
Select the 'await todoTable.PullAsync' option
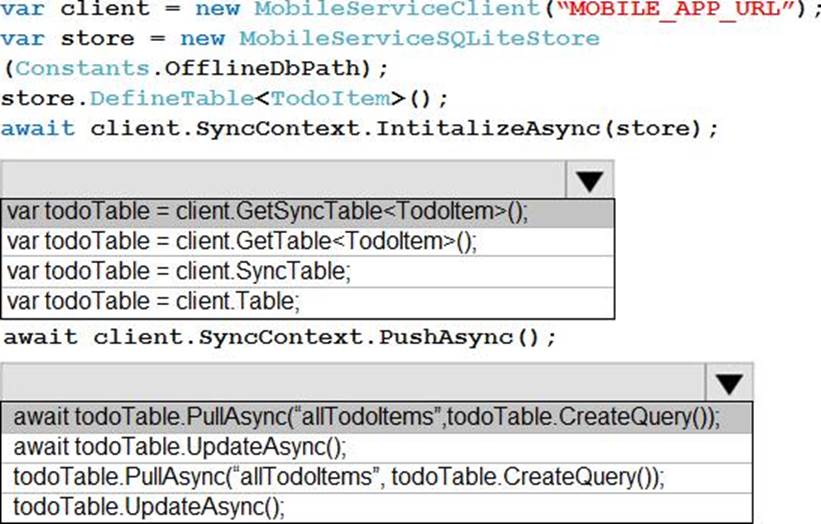[367, 417]
